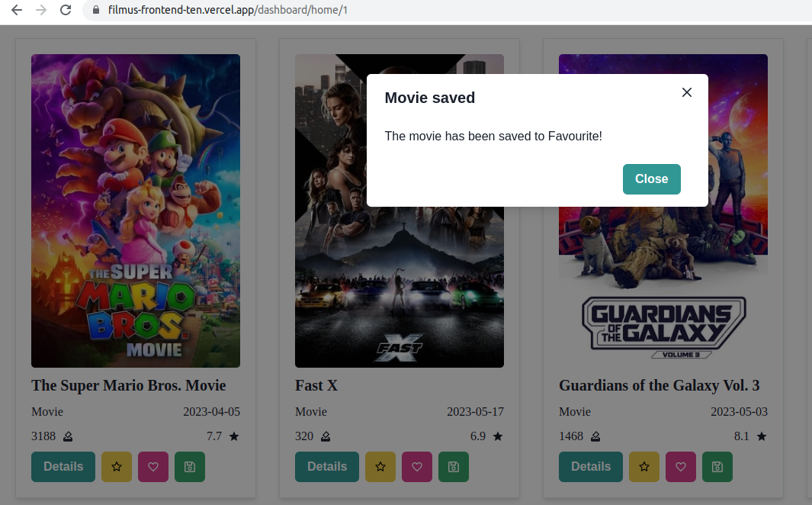
Task: Click the vote count icon next to 1468
Action: 595,436
